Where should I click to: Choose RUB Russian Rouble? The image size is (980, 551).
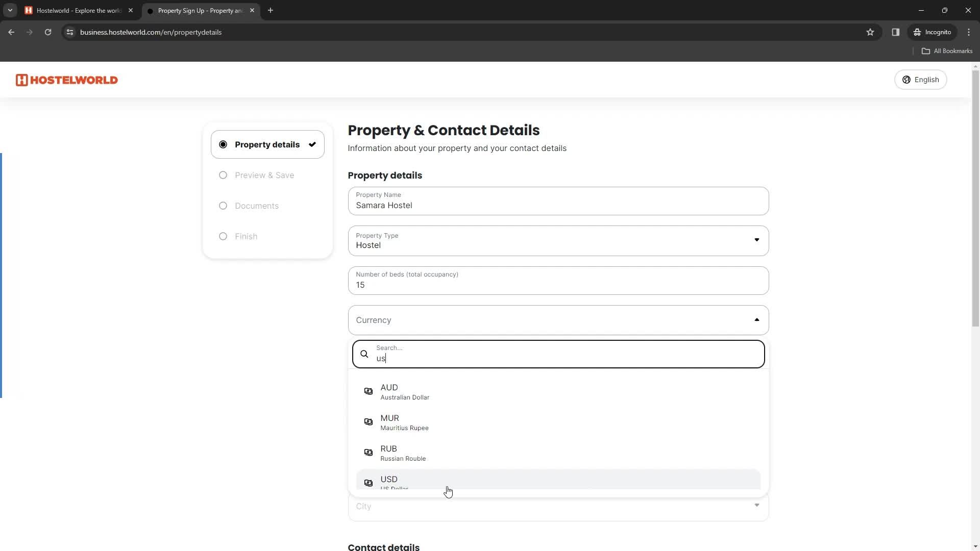558,453
